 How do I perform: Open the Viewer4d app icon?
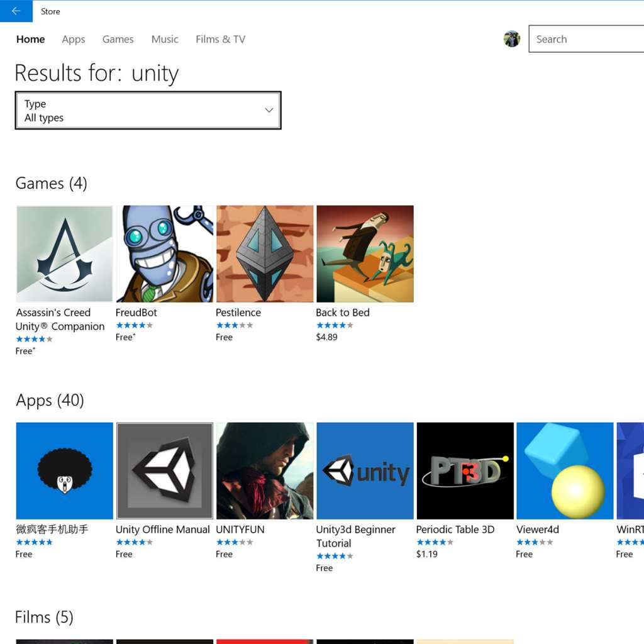pyautogui.click(x=565, y=470)
